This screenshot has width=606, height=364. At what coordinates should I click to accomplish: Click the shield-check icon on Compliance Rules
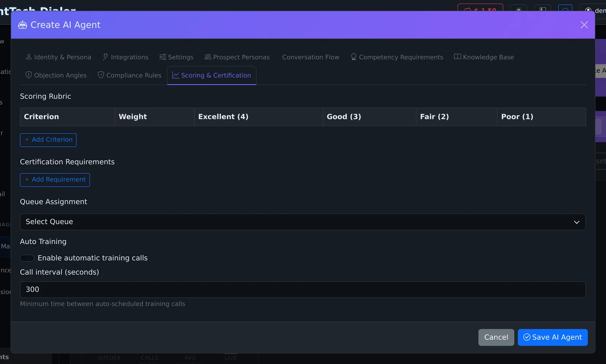(101, 75)
